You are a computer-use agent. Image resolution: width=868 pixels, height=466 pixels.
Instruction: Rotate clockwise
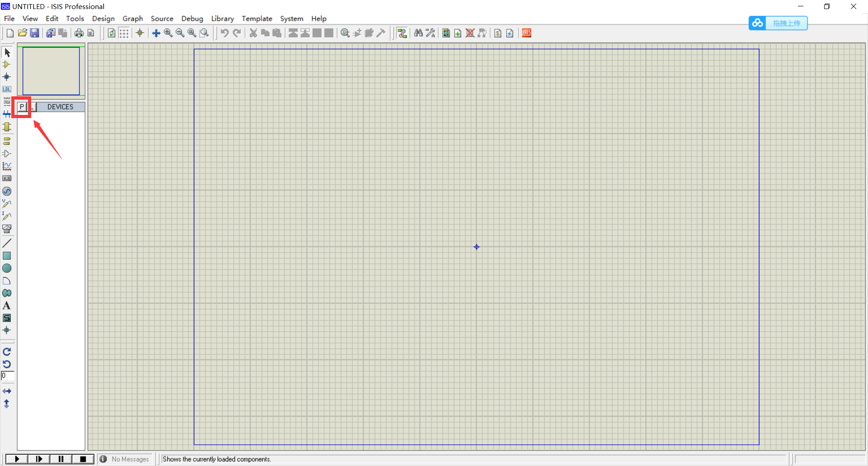coord(7,352)
